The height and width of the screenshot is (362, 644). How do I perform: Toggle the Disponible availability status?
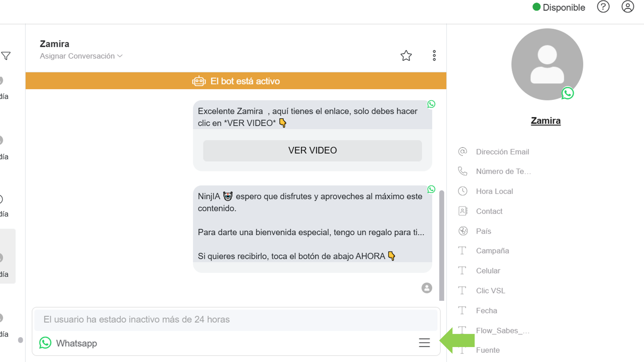pos(559,7)
